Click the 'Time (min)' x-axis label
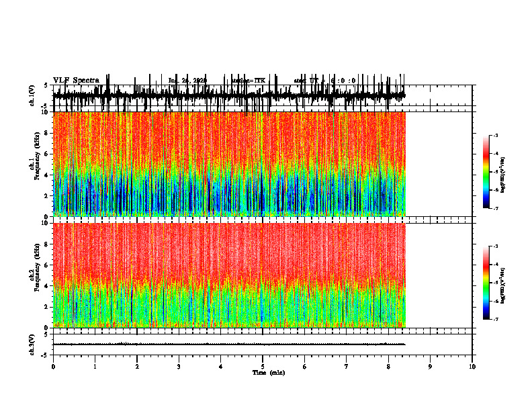This screenshot has width=532, height=411. click(269, 373)
